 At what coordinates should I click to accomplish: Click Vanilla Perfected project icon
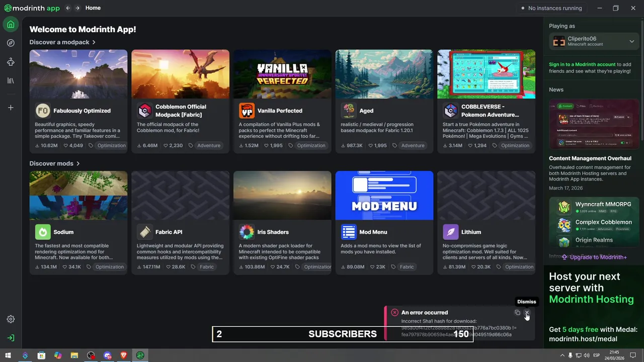point(247,111)
